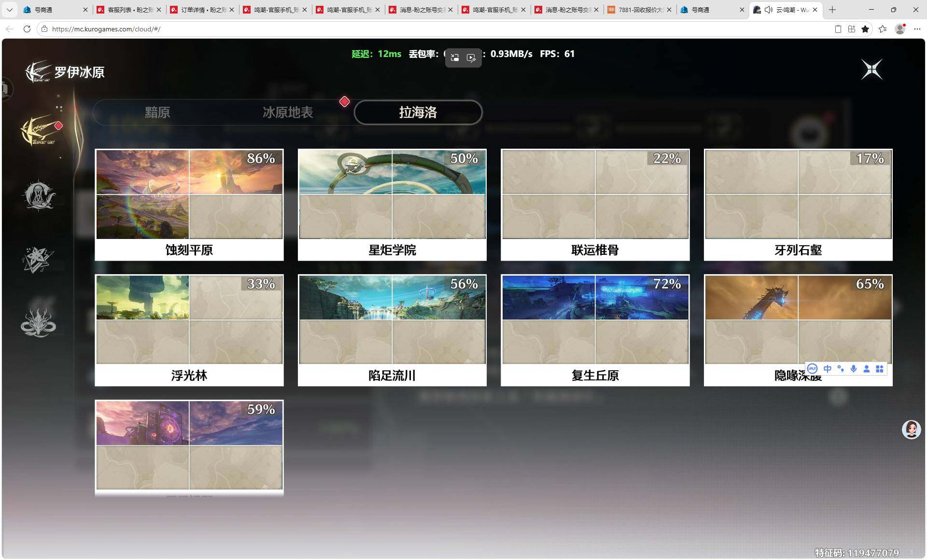Switch to the 订单详情 browser tab
The width and height of the screenshot is (927, 560).
202,10
